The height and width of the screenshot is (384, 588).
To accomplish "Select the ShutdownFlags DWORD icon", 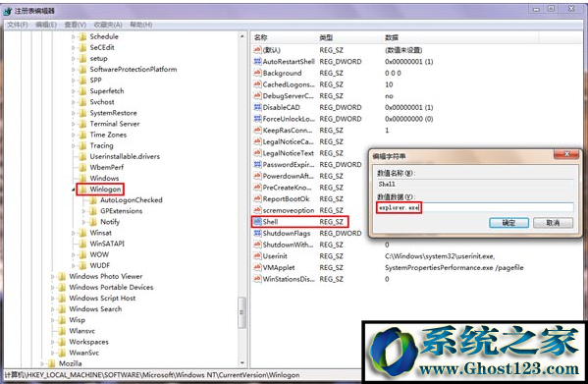I will pyautogui.click(x=257, y=233).
